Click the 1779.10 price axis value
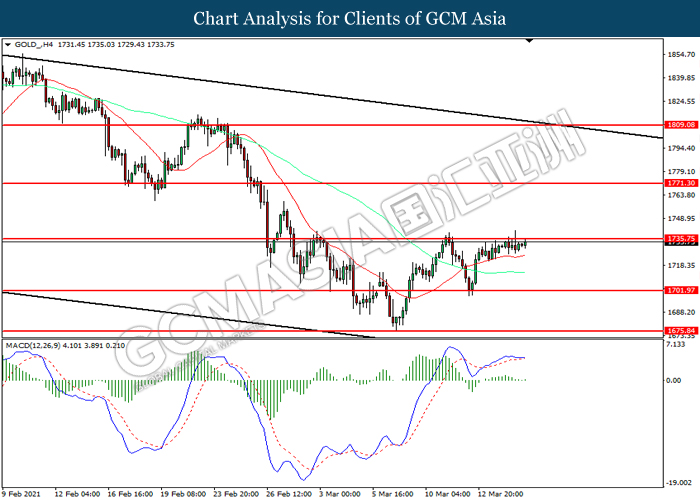The image size is (700, 500). [x=681, y=171]
